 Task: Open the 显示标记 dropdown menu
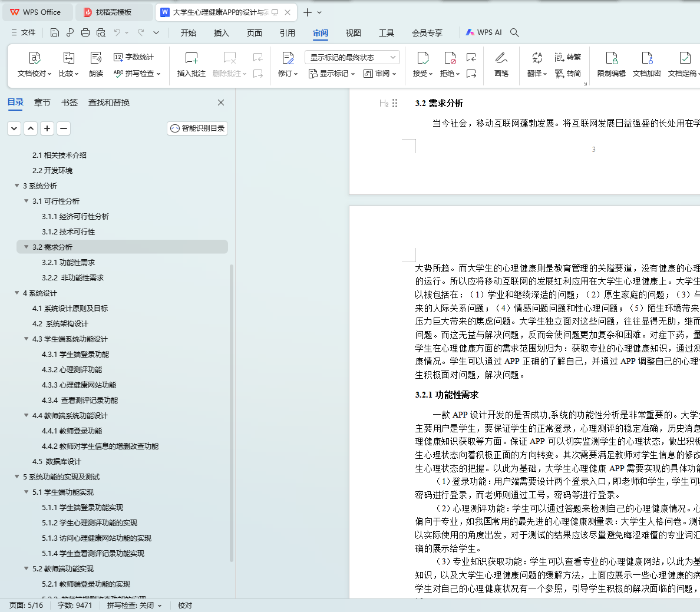click(x=332, y=74)
